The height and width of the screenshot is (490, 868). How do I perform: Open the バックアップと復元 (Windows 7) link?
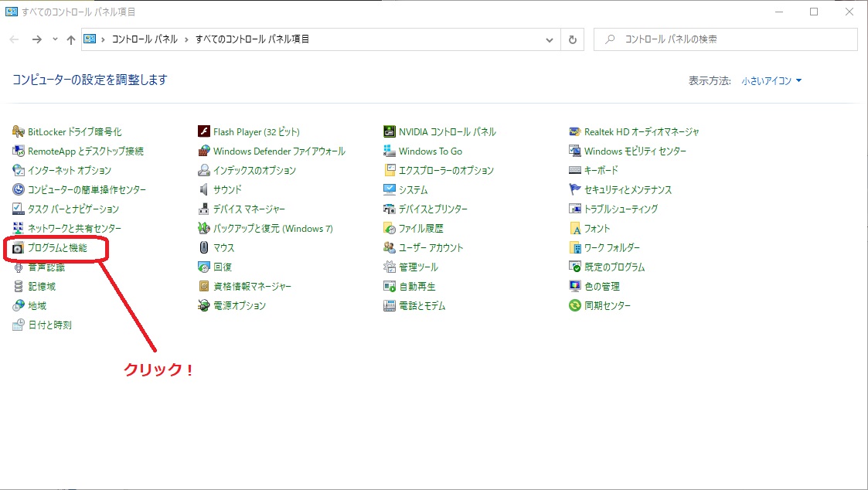(273, 228)
